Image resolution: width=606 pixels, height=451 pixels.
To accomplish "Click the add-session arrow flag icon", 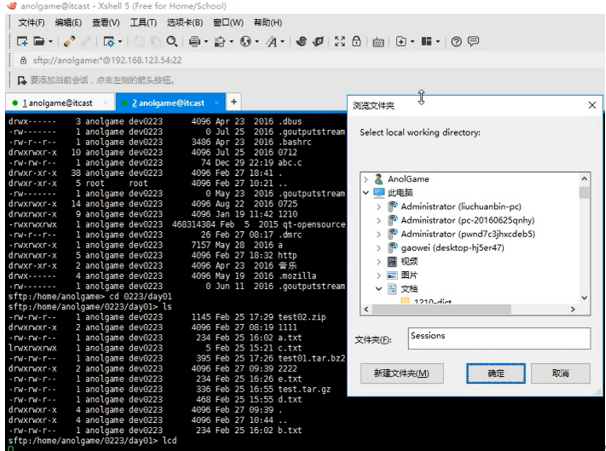I will [22, 80].
